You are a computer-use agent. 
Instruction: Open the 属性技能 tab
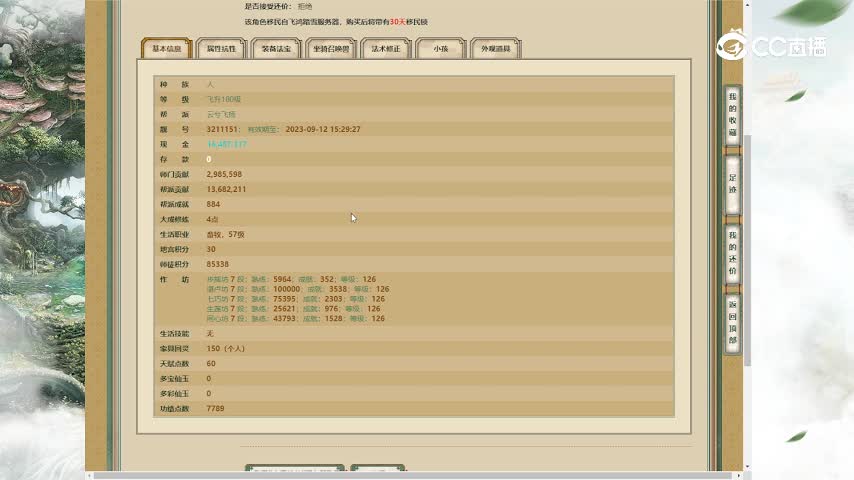tap(221, 48)
